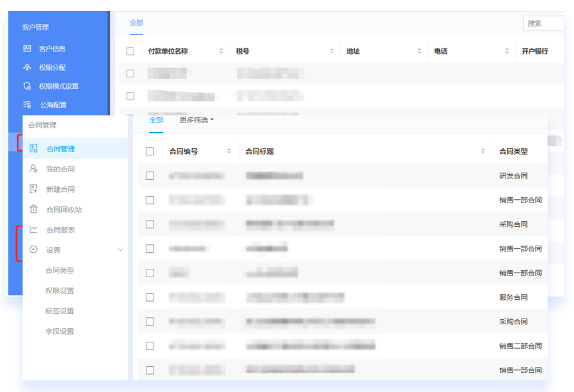Click the 权限模式设置 shield icon
This screenshot has width=574, height=392.
(27, 86)
